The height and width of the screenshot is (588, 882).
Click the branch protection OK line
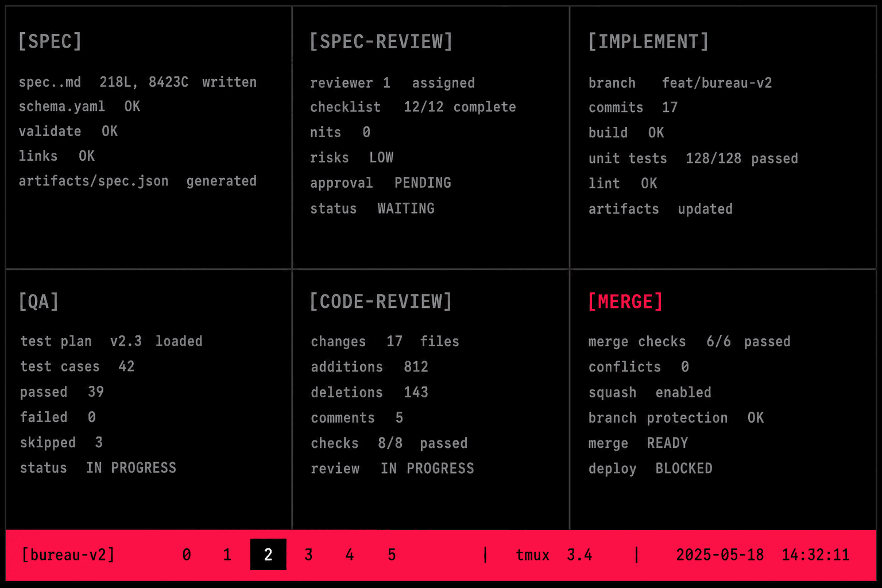click(x=676, y=418)
